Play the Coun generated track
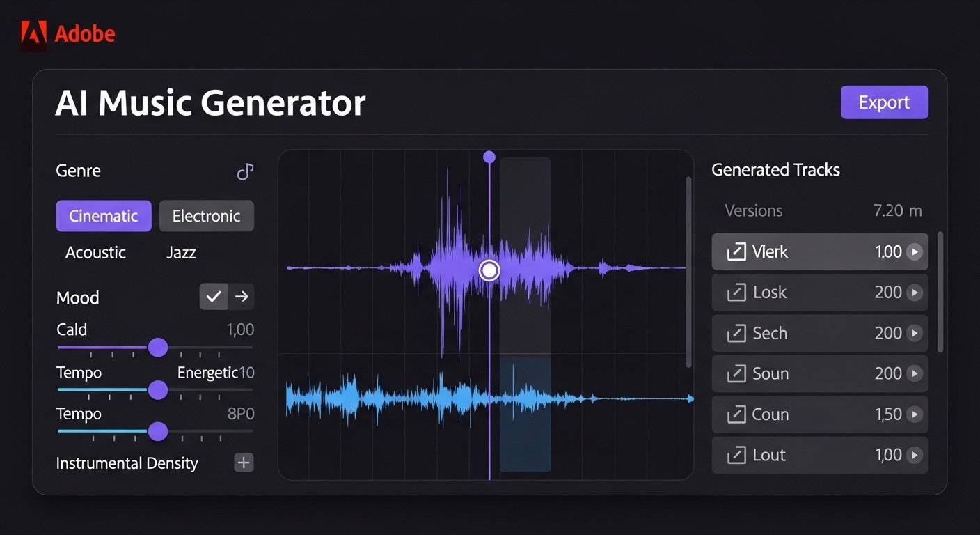This screenshot has width=980, height=535. pos(915,414)
